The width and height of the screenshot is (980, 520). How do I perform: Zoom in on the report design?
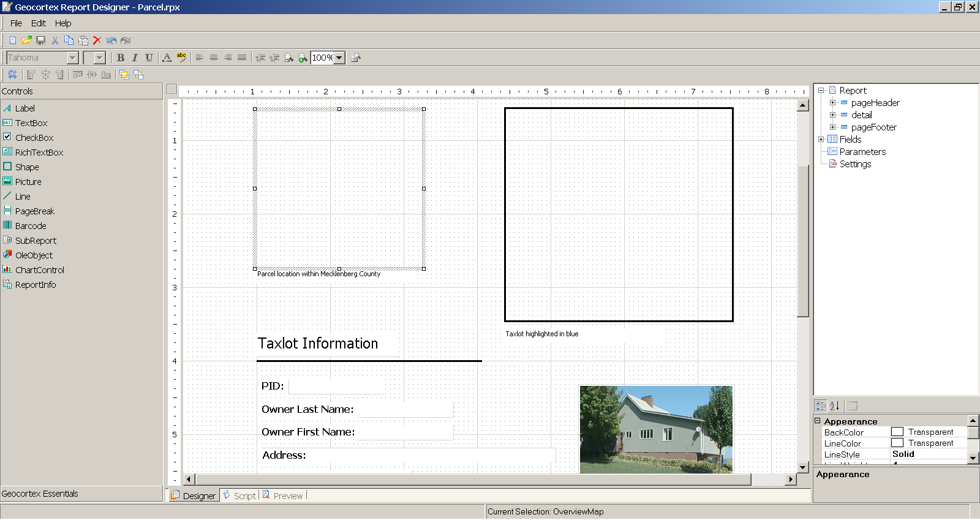pyautogui.click(x=303, y=58)
